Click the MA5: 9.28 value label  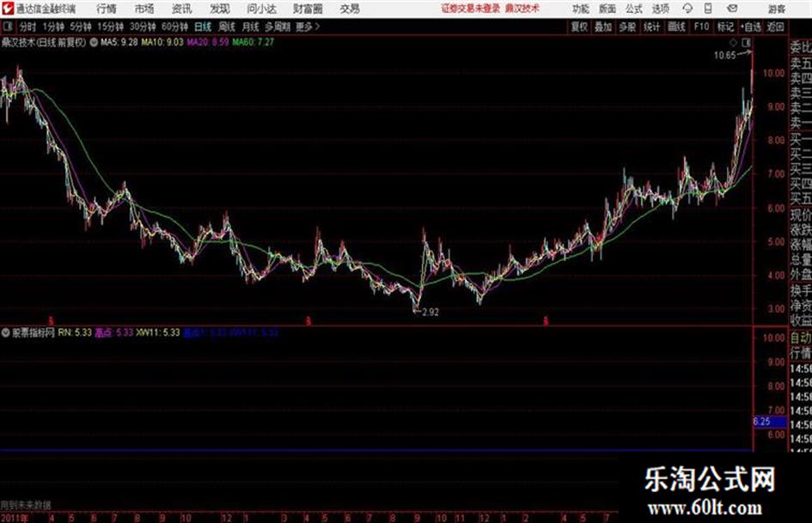coord(119,42)
